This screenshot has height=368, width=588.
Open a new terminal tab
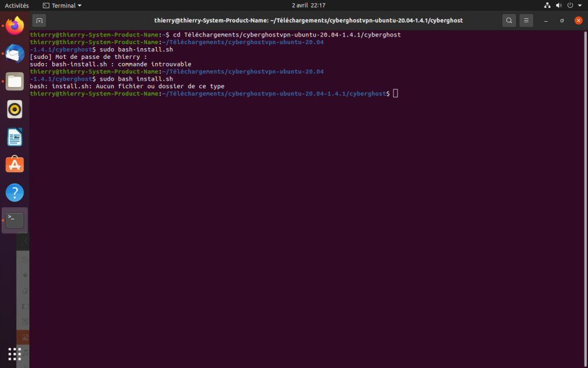[39, 20]
